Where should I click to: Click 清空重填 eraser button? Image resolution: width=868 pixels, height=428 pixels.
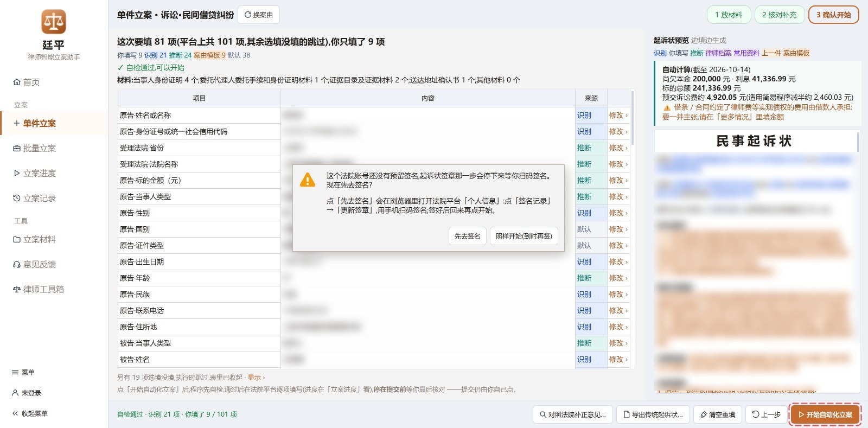point(718,414)
